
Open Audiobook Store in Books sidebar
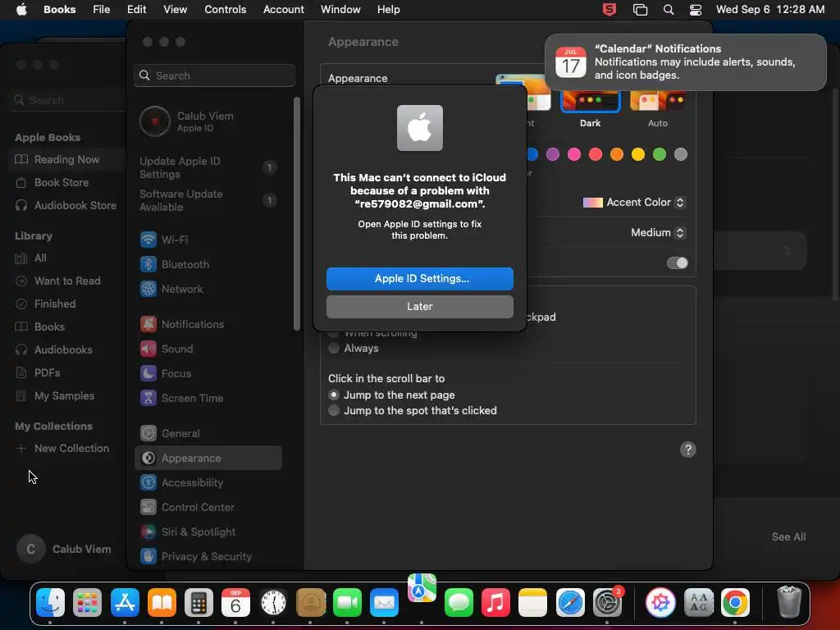(x=66, y=205)
